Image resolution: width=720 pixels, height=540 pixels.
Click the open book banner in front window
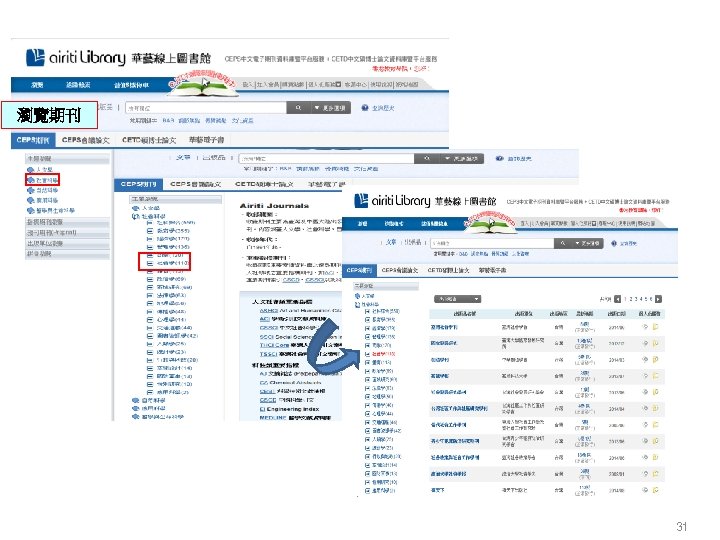click(x=490, y=224)
